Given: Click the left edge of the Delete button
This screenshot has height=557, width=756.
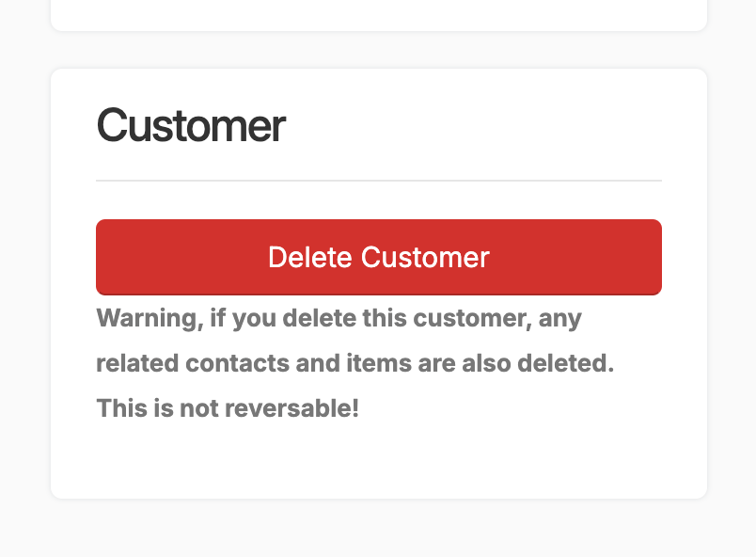Looking at the screenshot, I should click(x=103, y=257).
